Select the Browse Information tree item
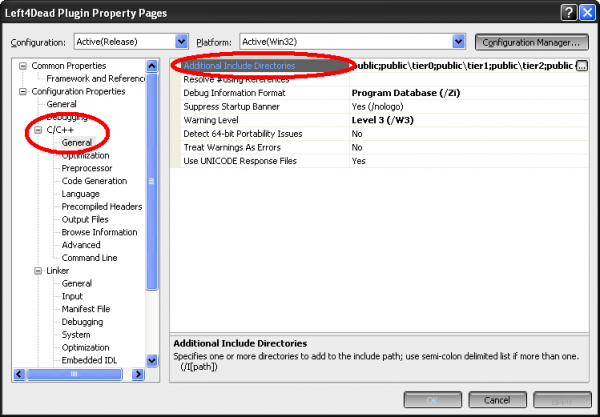Viewport: 600px width, 417px height. pyautogui.click(x=99, y=232)
